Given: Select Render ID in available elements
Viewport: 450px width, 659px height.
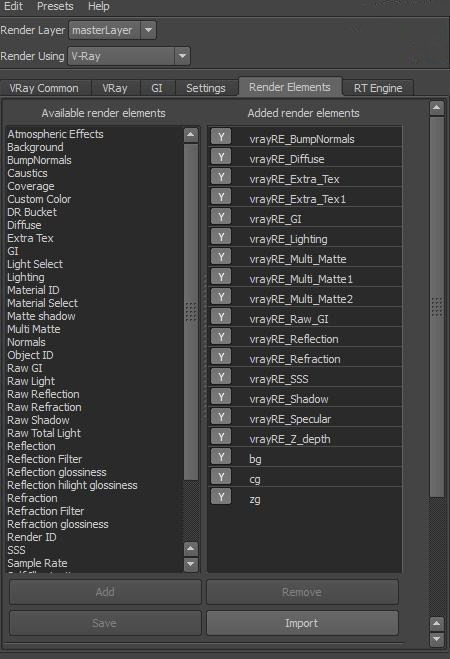Looking at the screenshot, I should (x=32, y=538).
